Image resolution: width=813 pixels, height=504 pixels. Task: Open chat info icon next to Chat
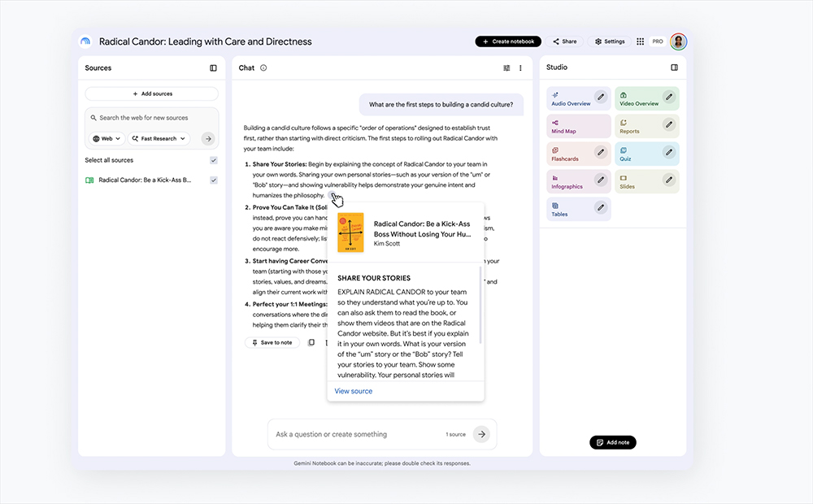point(263,68)
